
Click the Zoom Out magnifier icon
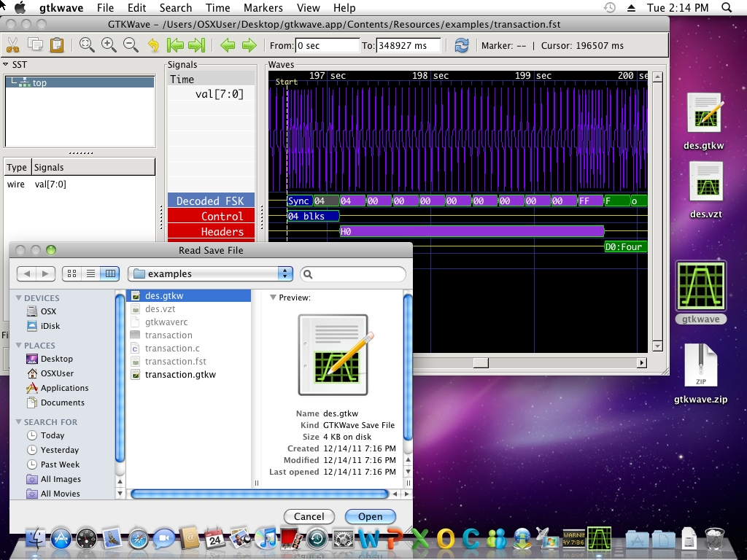tap(131, 45)
